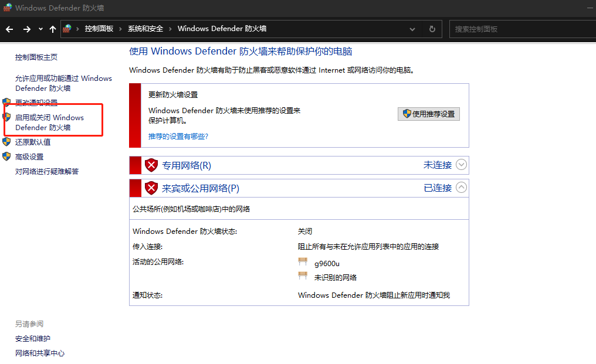The image size is (596, 364).
Task: Open recent locations dropdown arrow
Action: click(x=40, y=29)
